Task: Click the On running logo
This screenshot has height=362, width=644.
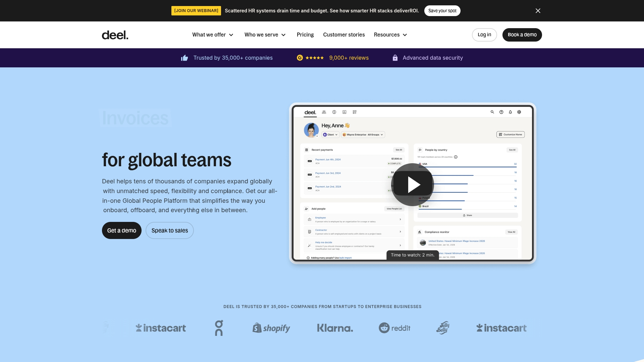Action: tap(219, 328)
